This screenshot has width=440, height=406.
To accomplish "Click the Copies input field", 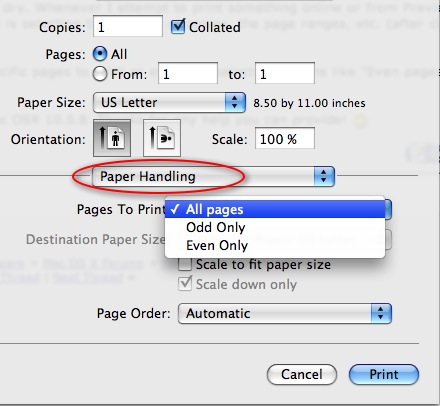I will click(128, 26).
